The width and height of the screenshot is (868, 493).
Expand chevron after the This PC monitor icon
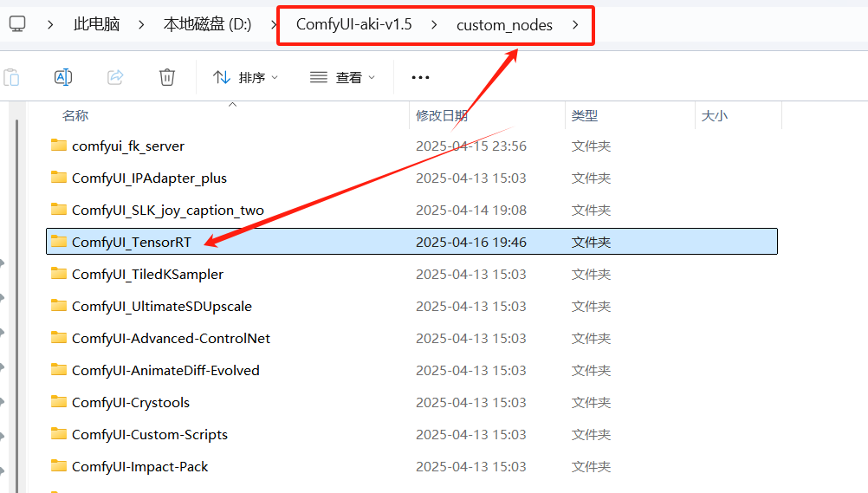(50, 24)
